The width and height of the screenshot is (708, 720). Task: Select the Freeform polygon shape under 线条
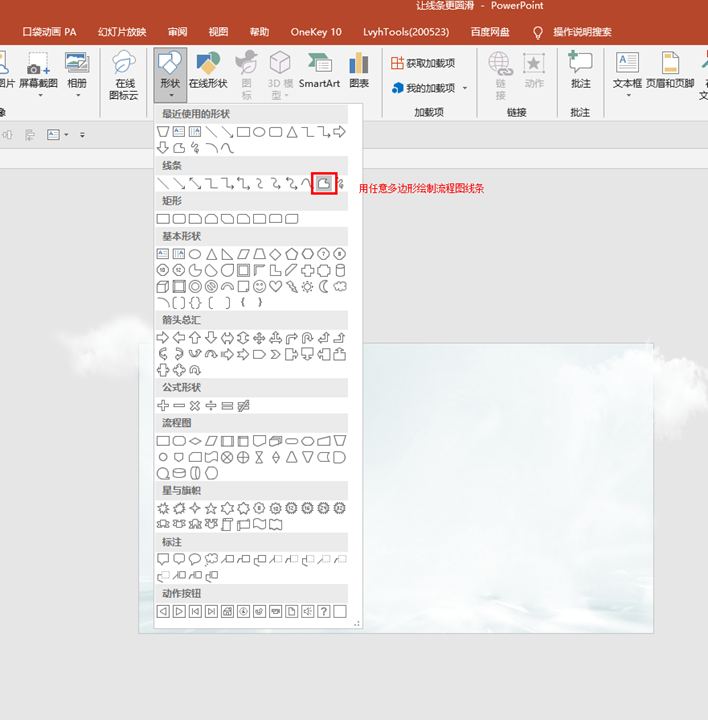pyautogui.click(x=324, y=184)
